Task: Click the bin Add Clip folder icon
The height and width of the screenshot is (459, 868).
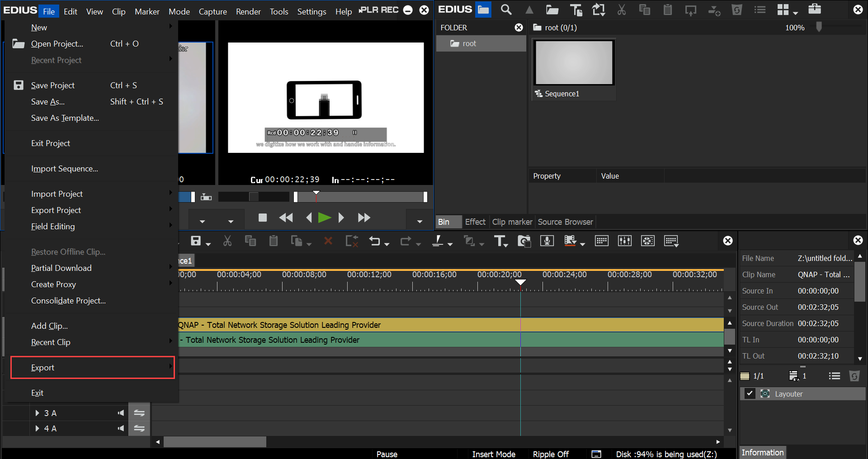Action: click(552, 9)
